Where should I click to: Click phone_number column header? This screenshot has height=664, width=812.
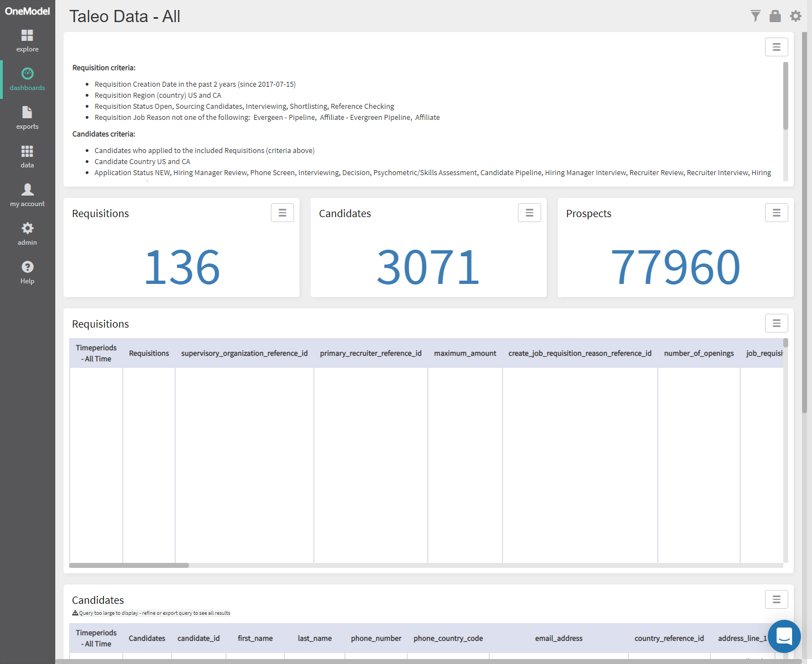coord(376,638)
